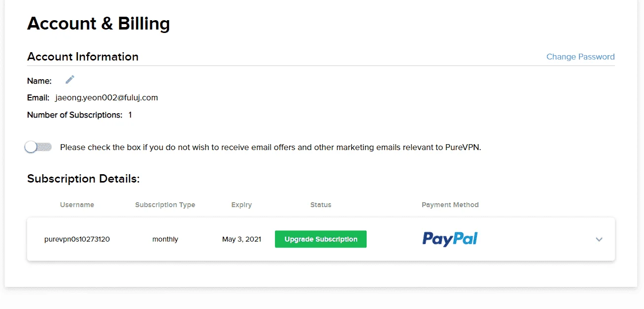
Task: Click the Username column header
Action: coord(77,205)
